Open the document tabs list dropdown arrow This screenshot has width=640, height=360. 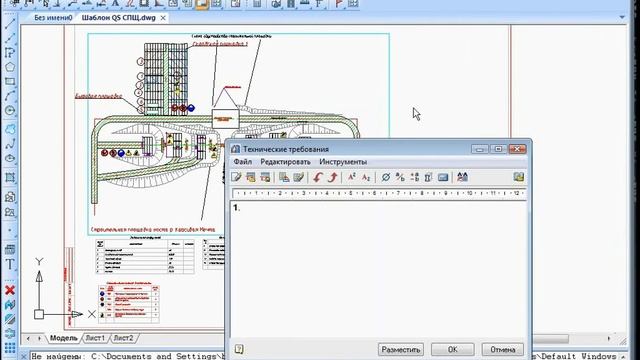pos(622,17)
